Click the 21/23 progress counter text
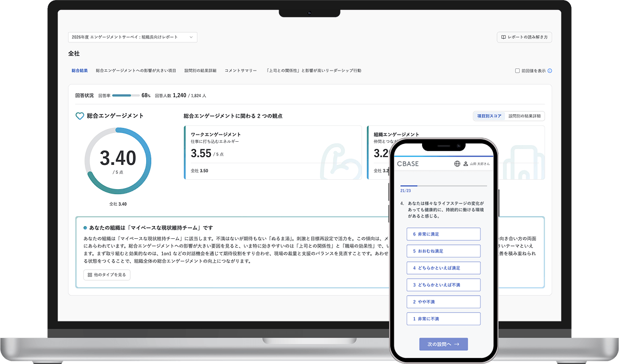 pyautogui.click(x=405, y=191)
